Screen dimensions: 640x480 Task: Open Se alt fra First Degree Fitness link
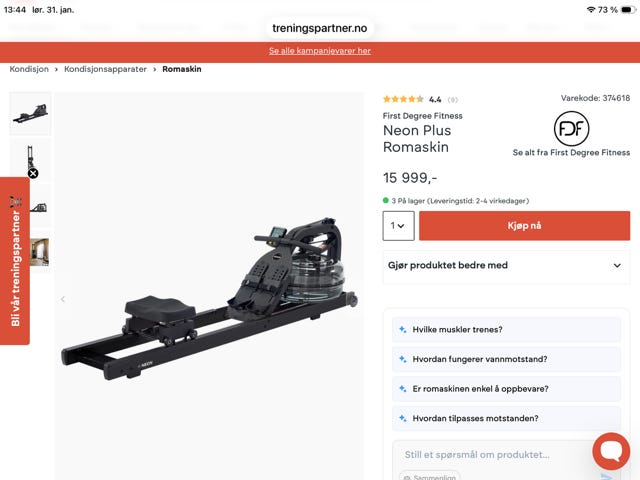[571, 152]
